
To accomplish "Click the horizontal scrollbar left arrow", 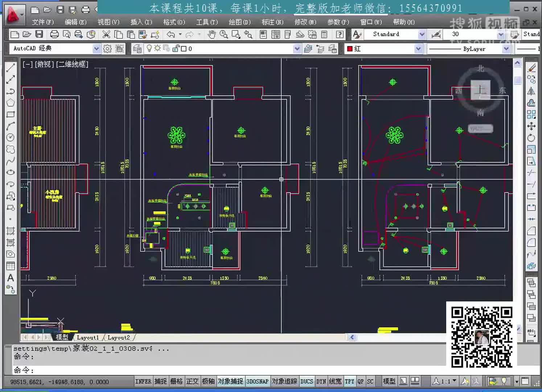I will tap(352, 337).
